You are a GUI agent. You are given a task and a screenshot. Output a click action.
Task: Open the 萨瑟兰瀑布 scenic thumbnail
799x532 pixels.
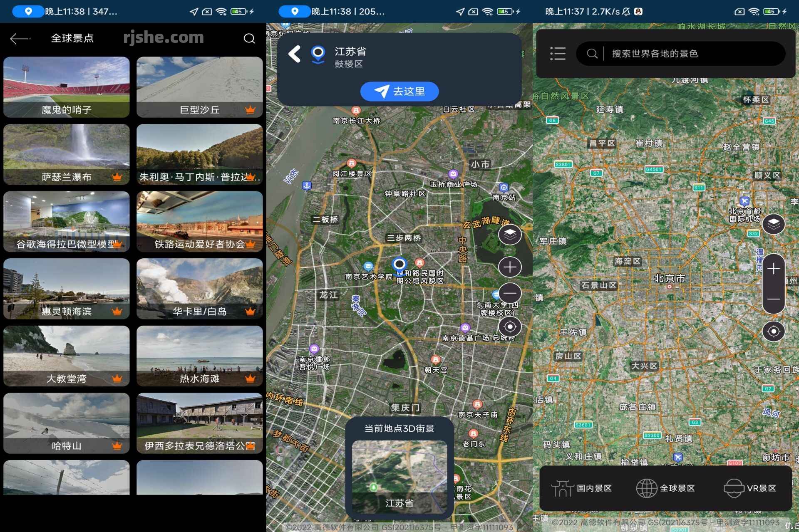66,153
